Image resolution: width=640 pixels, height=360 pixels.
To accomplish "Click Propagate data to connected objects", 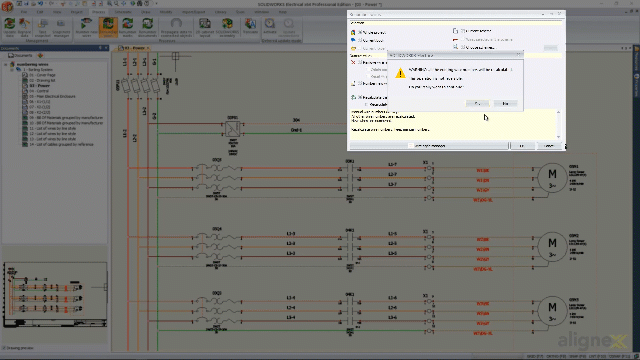I will (176, 27).
